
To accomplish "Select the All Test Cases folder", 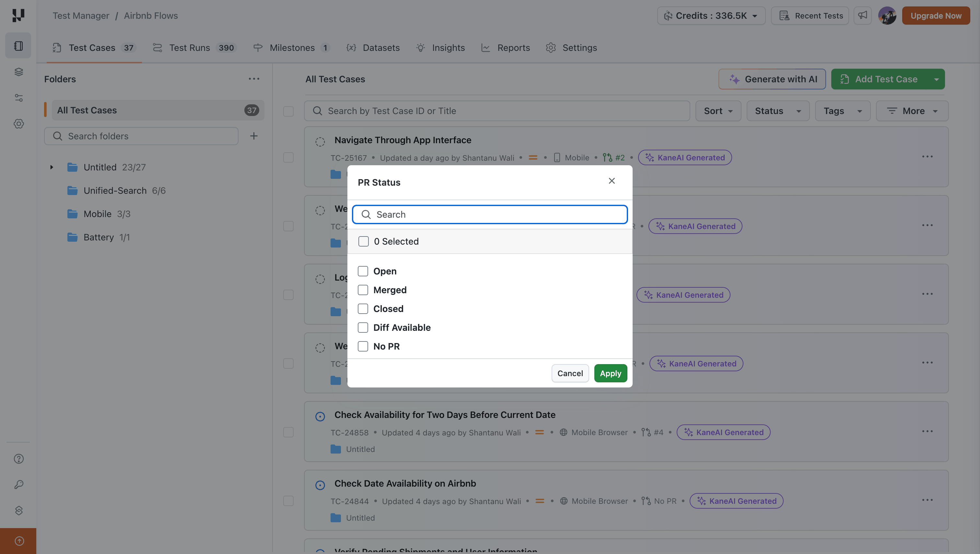I will pos(157,110).
